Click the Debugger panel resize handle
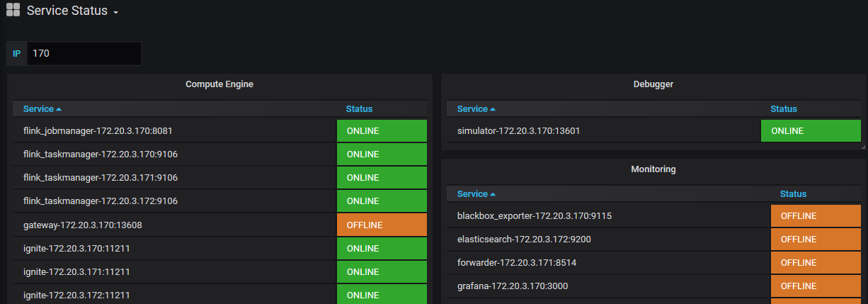This screenshot has height=304, width=868. click(863, 147)
